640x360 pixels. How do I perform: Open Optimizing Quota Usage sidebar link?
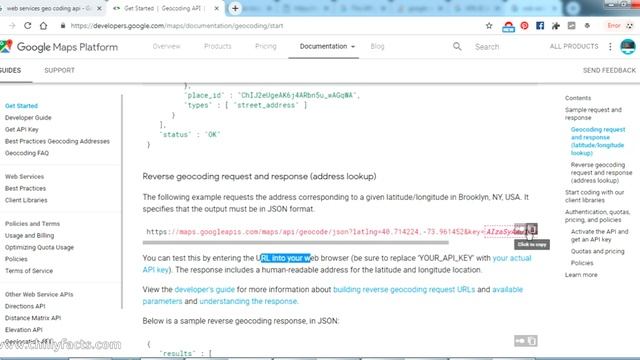pyautogui.click(x=39, y=247)
